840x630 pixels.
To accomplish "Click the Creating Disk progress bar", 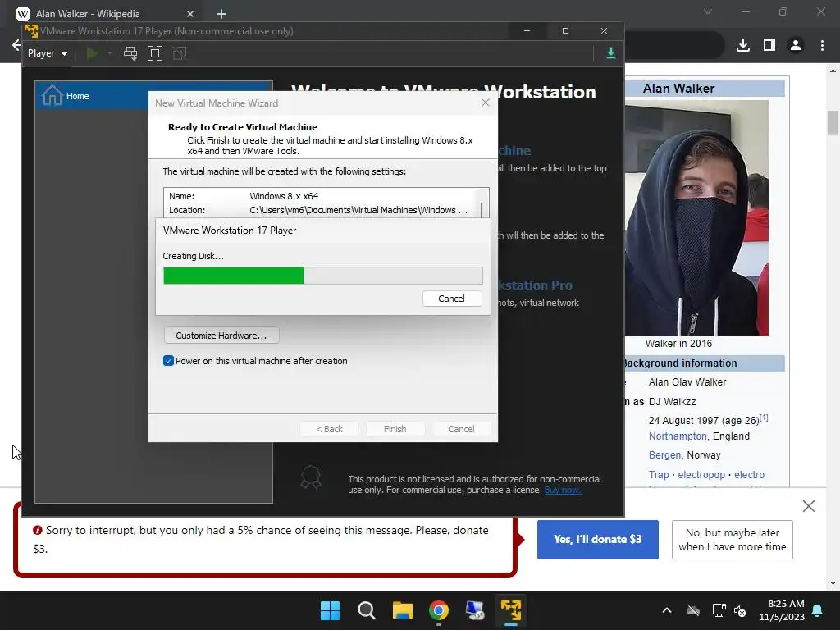I will point(323,276).
